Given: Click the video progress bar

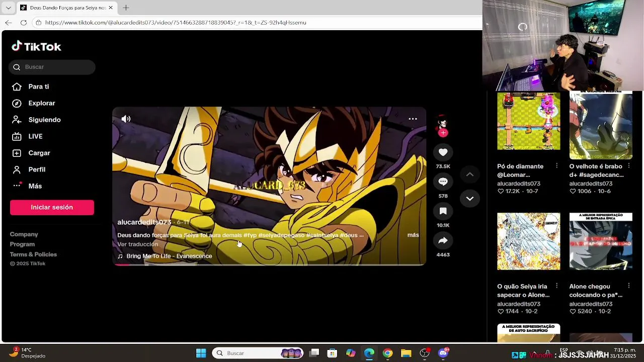Looking at the screenshot, I should point(269,264).
